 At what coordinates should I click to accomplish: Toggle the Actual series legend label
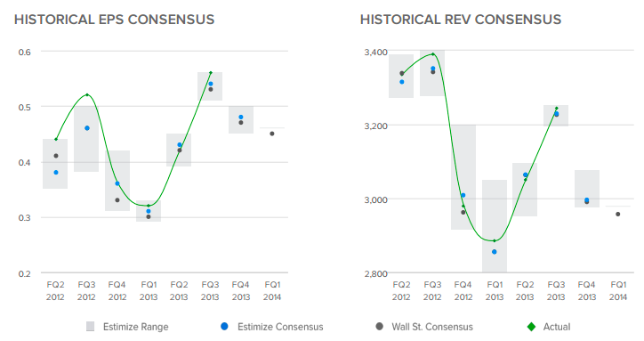point(557,327)
